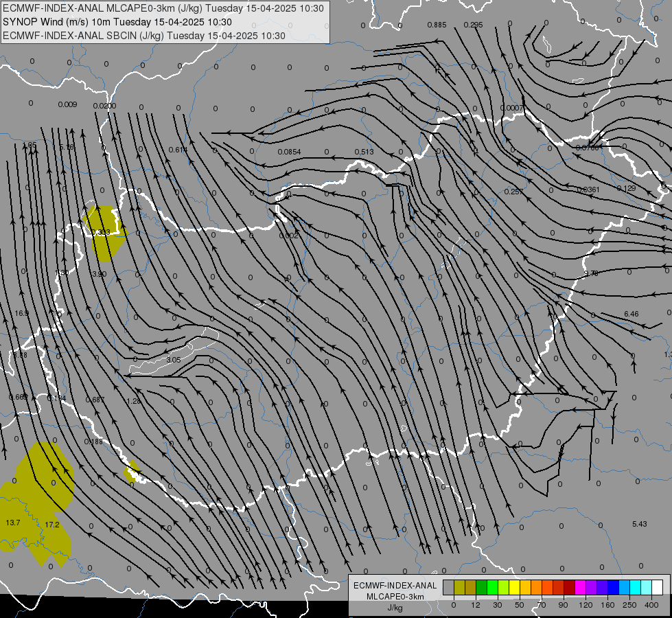Click the 6.46 value on the map
The width and height of the screenshot is (672, 618).
(x=632, y=314)
